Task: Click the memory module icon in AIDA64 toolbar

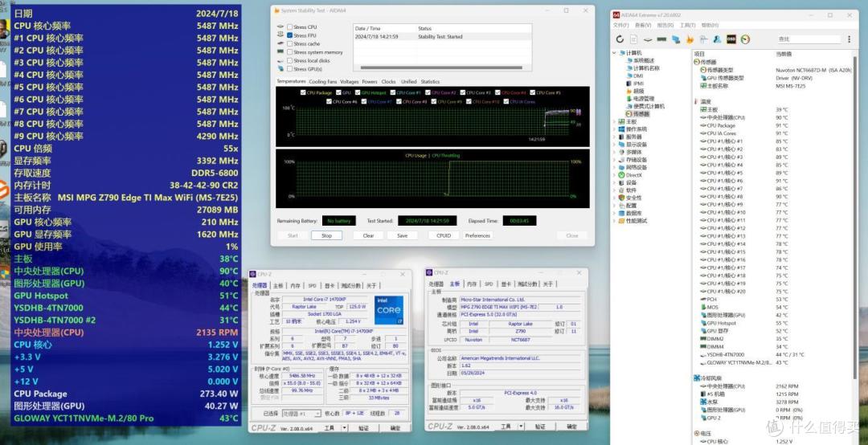Action: [661, 39]
